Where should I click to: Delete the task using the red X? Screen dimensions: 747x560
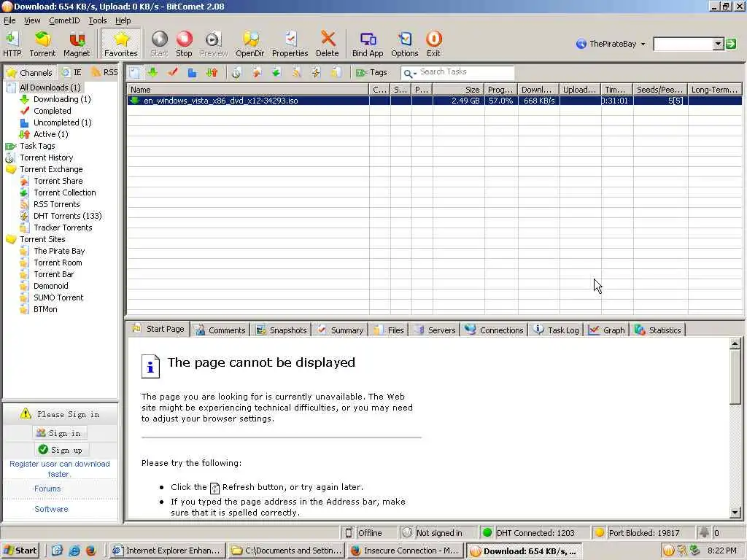pyautogui.click(x=328, y=44)
